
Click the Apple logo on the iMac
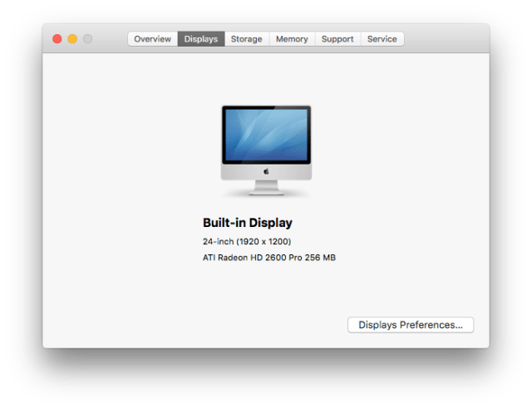[266, 171]
